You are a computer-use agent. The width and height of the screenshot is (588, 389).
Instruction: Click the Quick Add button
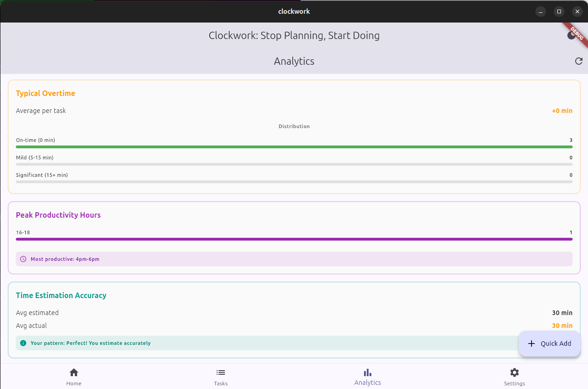[x=549, y=344]
